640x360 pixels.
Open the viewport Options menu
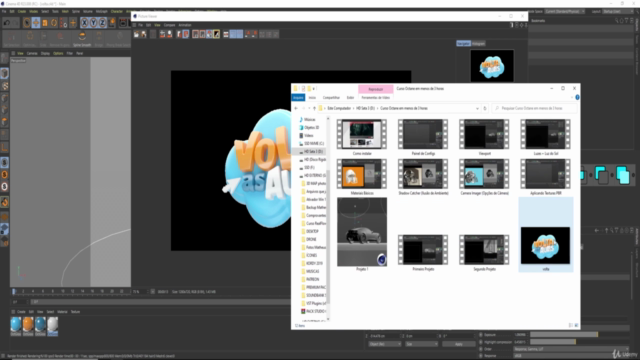[x=58, y=53]
